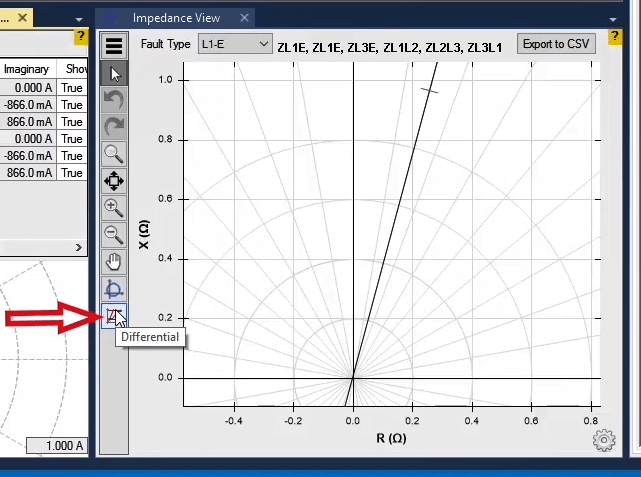Click the circular icon below the hand tool

pyautogui.click(x=114, y=290)
